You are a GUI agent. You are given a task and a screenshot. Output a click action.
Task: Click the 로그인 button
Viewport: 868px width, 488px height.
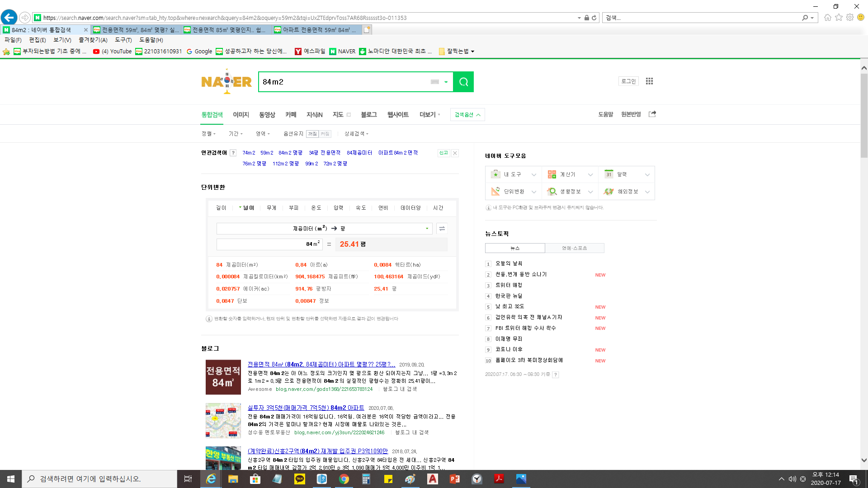point(628,81)
